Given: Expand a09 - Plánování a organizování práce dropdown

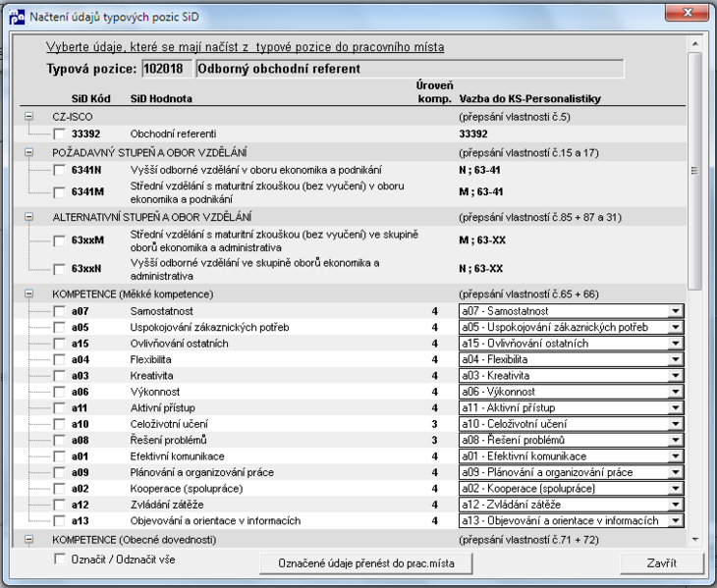Looking at the screenshot, I should click(x=676, y=472).
